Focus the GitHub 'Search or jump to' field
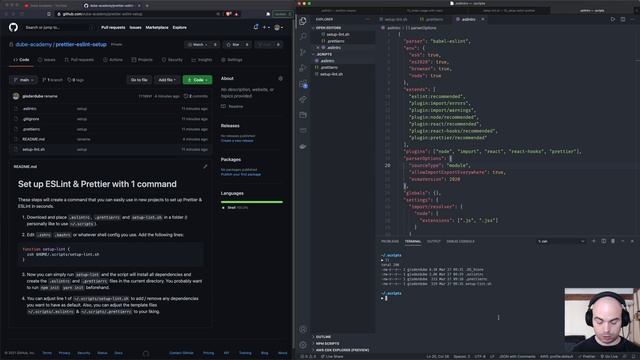 tap(56, 27)
